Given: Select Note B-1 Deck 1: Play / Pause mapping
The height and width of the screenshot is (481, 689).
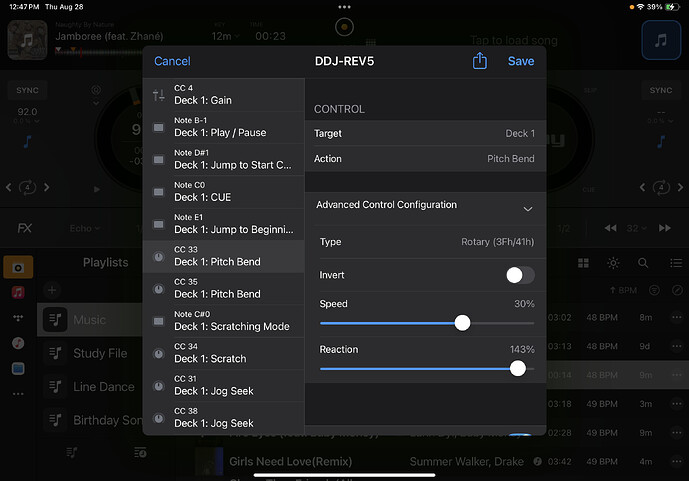Looking at the screenshot, I should [x=224, y=127].
